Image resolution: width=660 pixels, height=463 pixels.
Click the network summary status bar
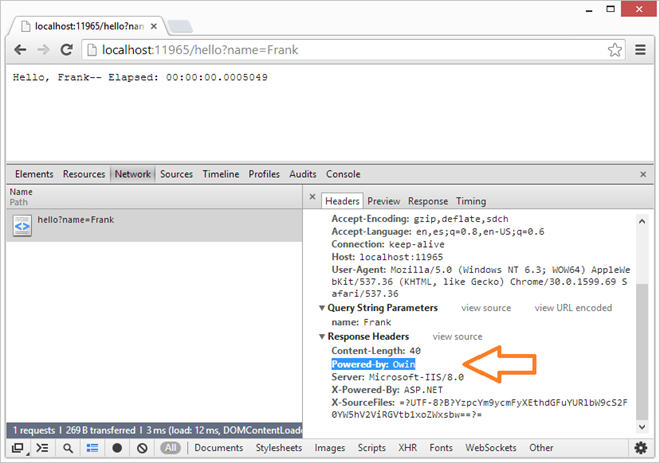pos(154,430)
